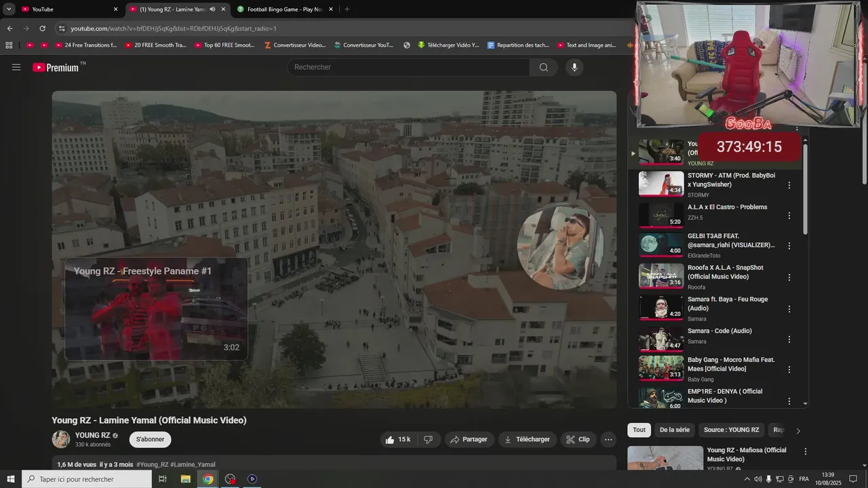868x488 pixels.
Task: Start voice search with microphone icon
Action: (574, 67)
